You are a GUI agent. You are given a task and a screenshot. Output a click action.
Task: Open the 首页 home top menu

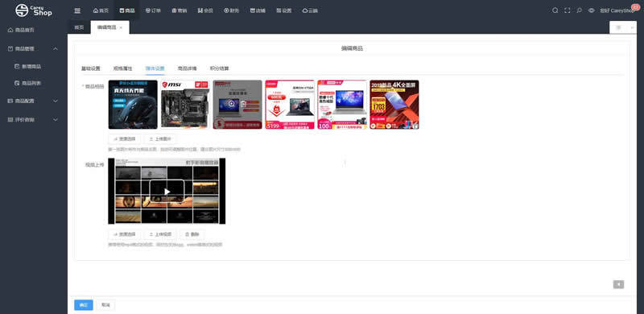[x=101, y=10]
